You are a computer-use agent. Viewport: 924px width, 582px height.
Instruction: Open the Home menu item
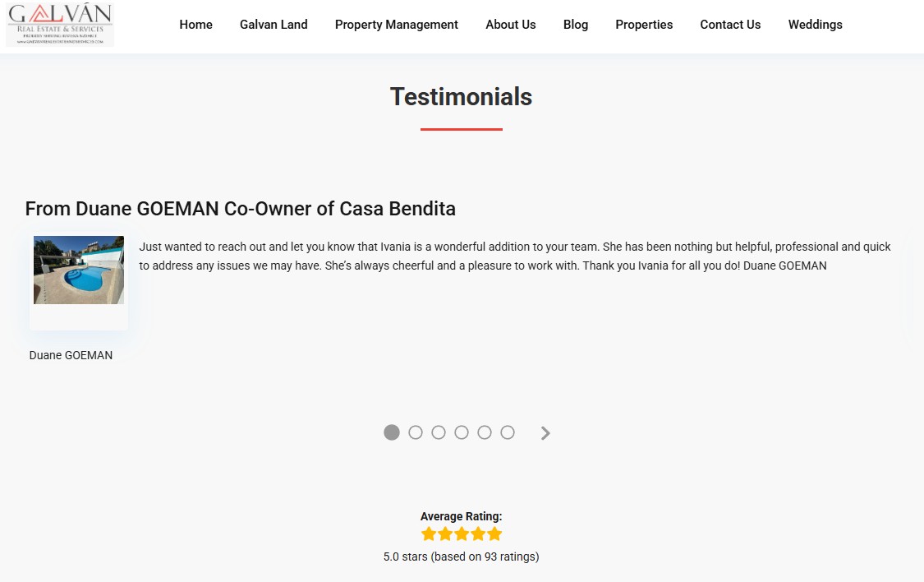(x=195, y=25)
